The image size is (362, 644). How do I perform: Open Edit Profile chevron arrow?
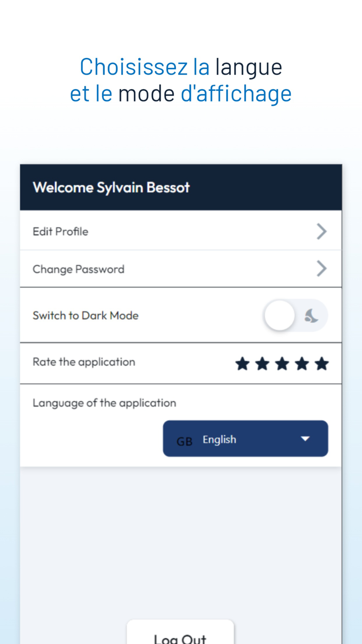pyautogui.click(x=321, y=231)
